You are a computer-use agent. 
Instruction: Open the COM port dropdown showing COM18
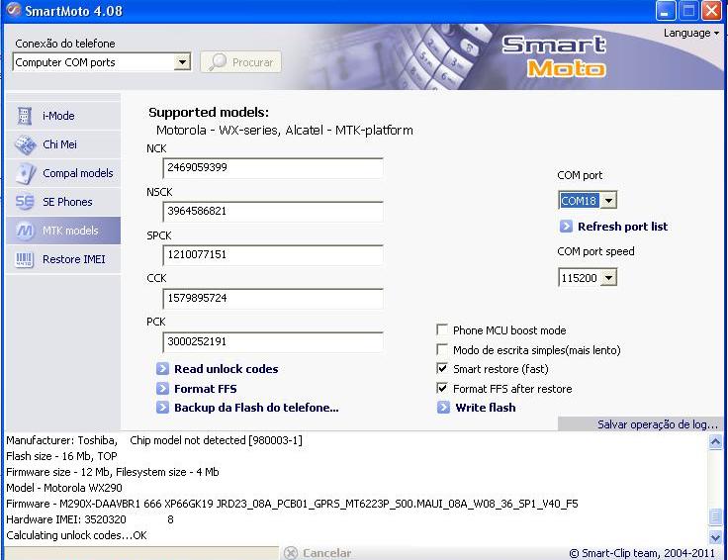pyautogui.click(x=608, y=201)
